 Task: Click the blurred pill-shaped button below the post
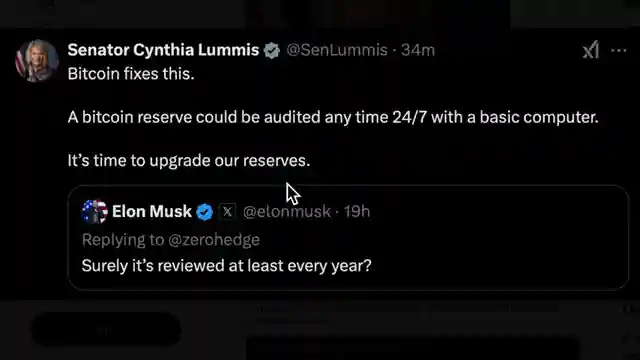[106, 329]
